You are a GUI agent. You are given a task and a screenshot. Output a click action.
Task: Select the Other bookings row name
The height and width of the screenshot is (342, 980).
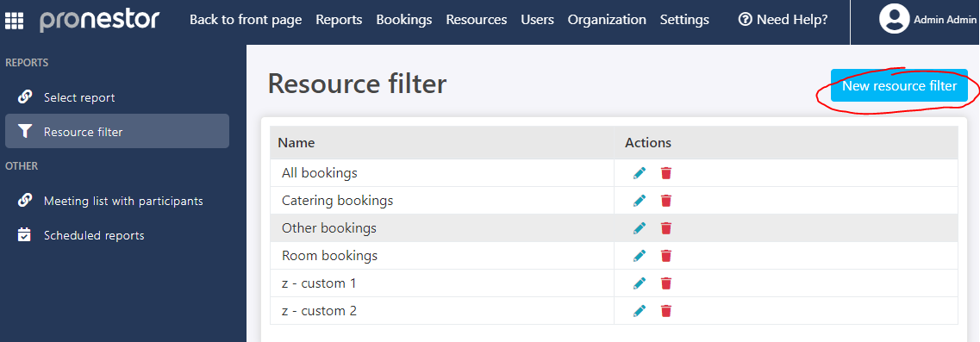coord(329,228)
